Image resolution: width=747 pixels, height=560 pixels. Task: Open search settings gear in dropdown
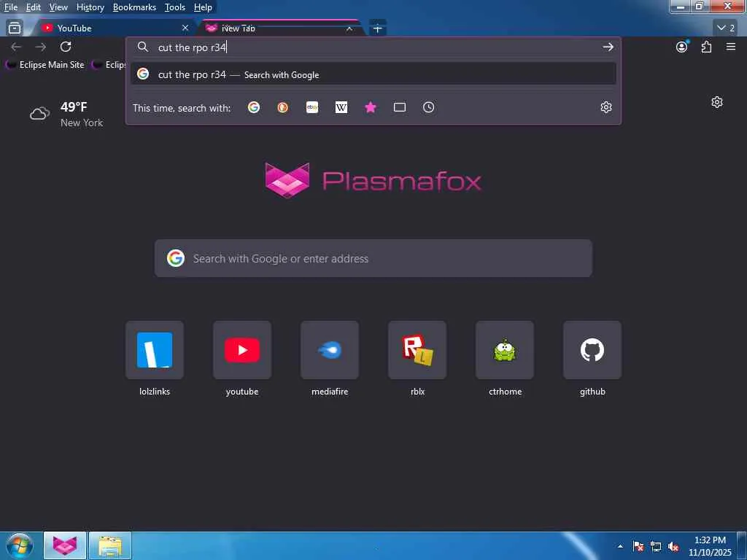[606, 108]
